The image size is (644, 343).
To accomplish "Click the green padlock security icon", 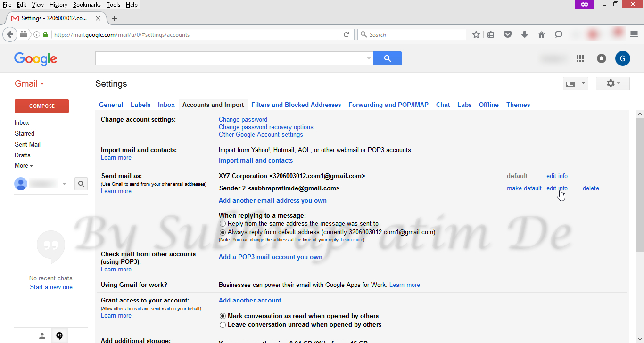I will 46,34.
